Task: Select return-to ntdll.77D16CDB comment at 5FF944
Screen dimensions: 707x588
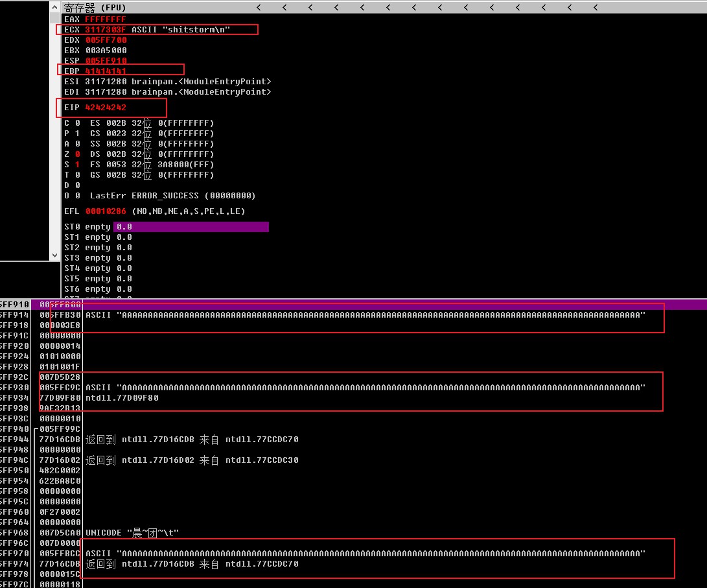Action: (192, 440)
